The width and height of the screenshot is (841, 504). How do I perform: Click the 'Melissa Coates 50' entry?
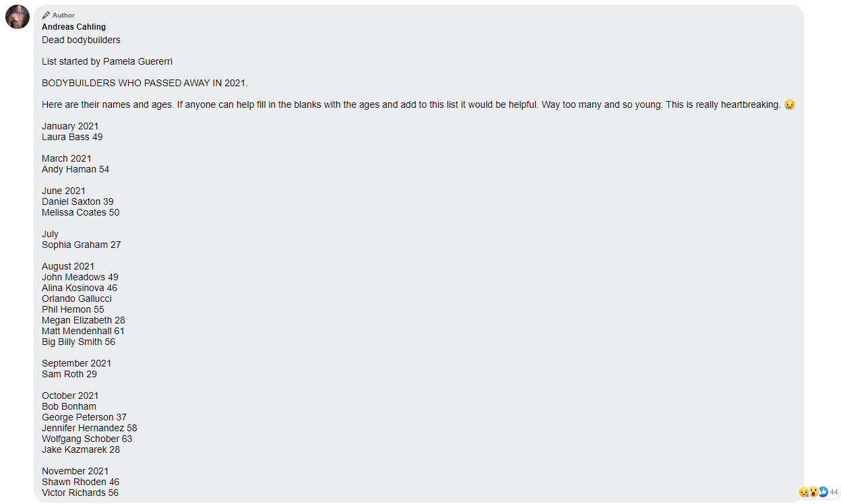(x=80, y=212)
